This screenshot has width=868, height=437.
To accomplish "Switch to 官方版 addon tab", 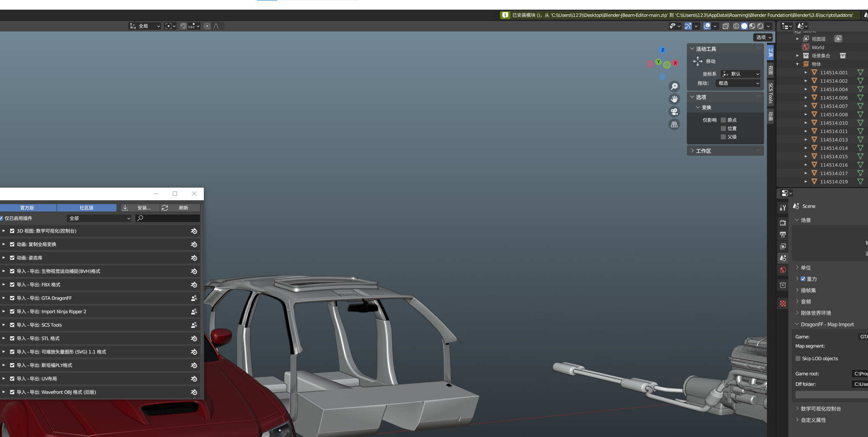I will (28, 208).
